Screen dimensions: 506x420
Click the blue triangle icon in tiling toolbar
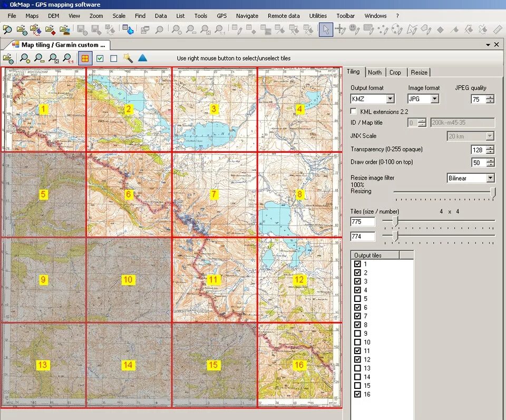click(143, 58)
